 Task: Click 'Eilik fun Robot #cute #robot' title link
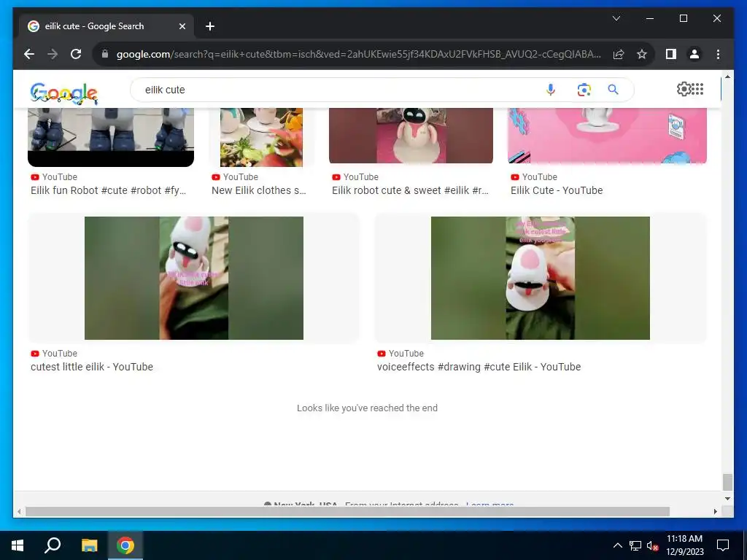pos(108,190)
